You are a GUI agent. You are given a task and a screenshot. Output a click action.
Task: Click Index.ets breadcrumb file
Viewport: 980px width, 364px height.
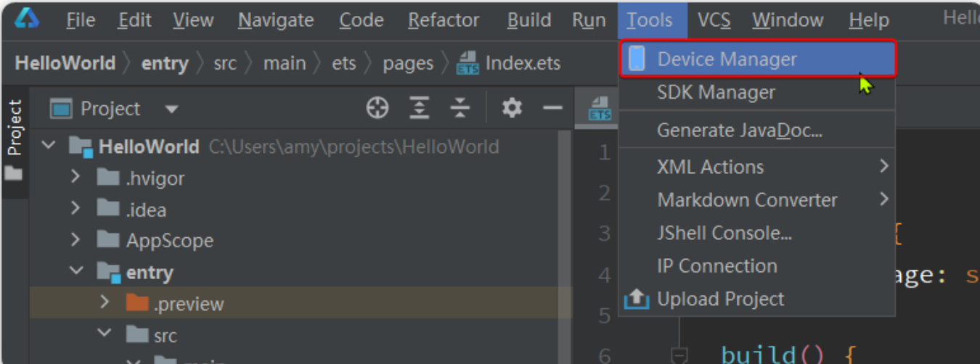pyautogui.click(x=523, y=63)
